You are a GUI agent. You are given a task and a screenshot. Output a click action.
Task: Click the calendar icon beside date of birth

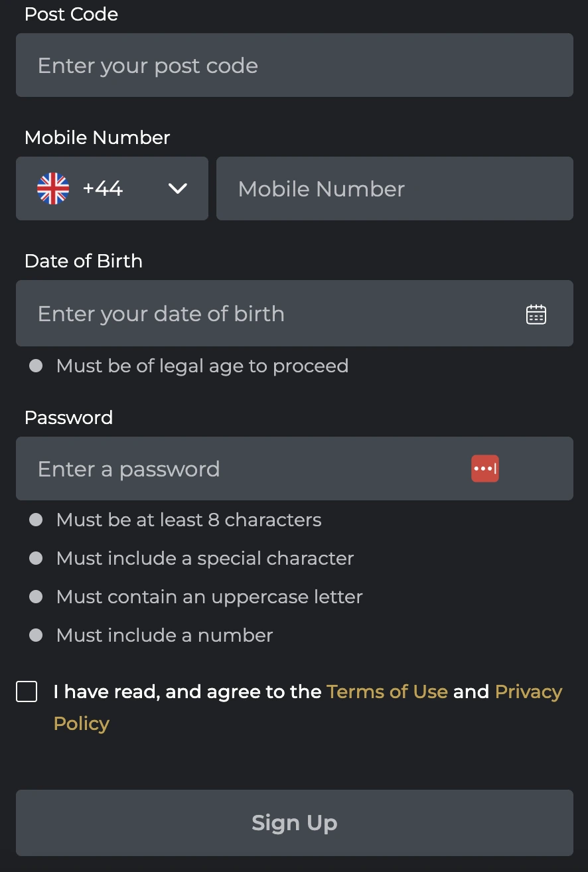coord(536,313)
